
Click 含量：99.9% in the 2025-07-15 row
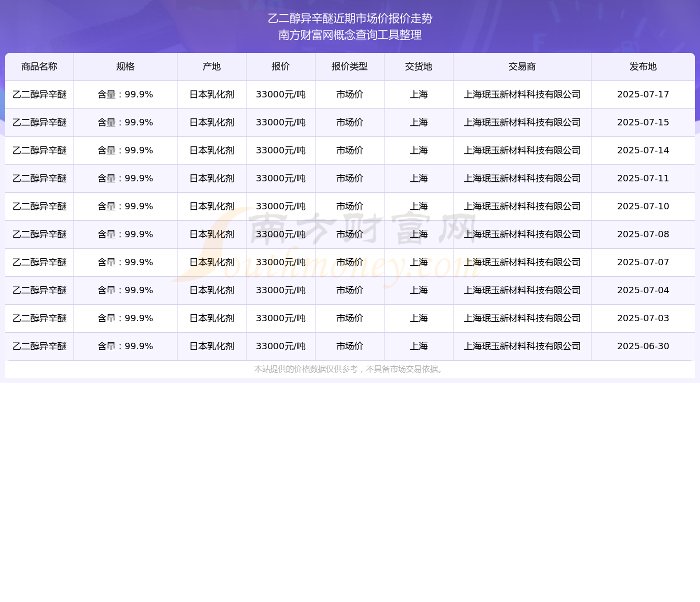pos(125,122)
